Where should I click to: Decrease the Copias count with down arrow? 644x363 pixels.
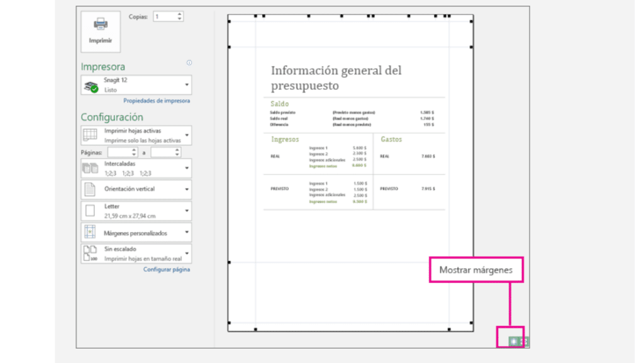coord(179,19)
